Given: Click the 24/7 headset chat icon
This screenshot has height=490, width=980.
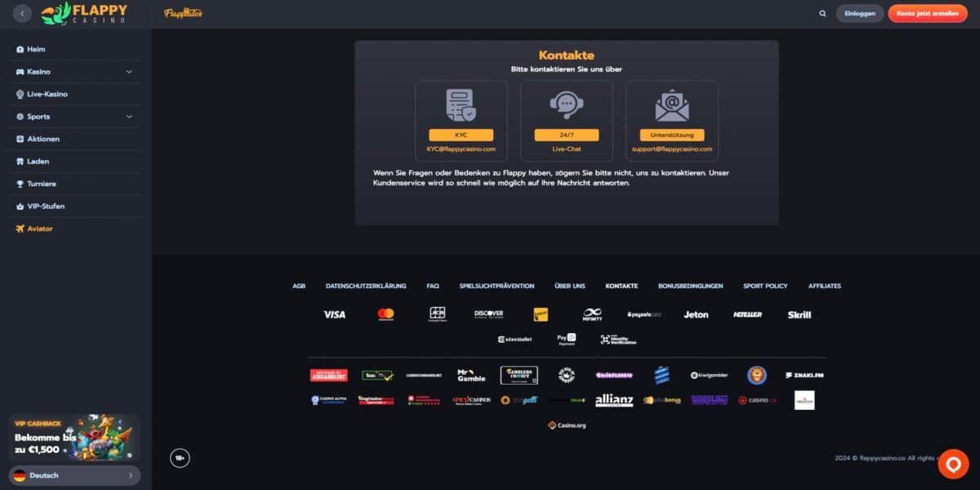Looking at the screenshot, I should (x=566, y=105).
